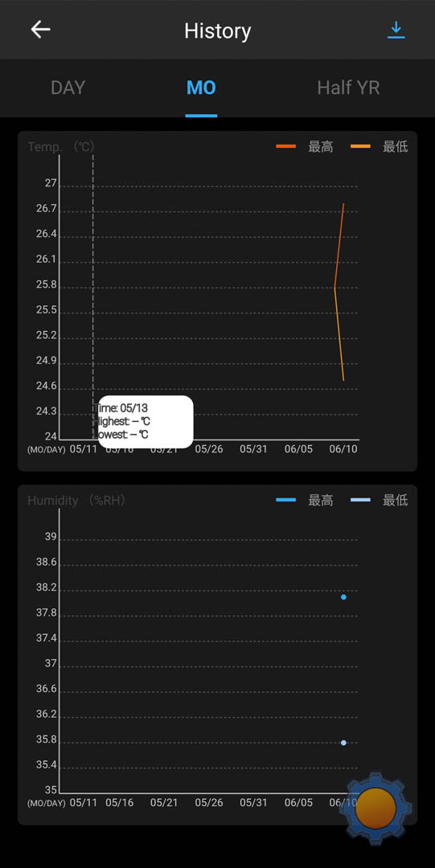Image resolution: width=435 pixels, height=868 pixels.
Task: Tap the back arrow icon
Action: (x=40, y=30)
